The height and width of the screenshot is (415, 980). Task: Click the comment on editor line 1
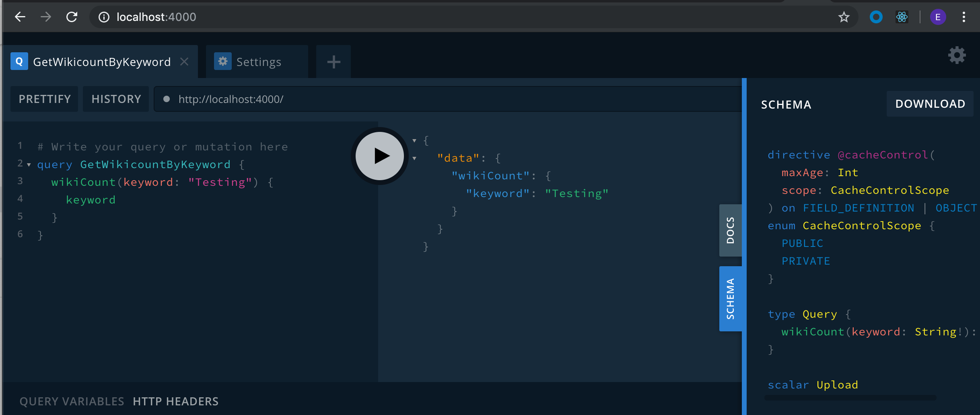coord(163,147)
